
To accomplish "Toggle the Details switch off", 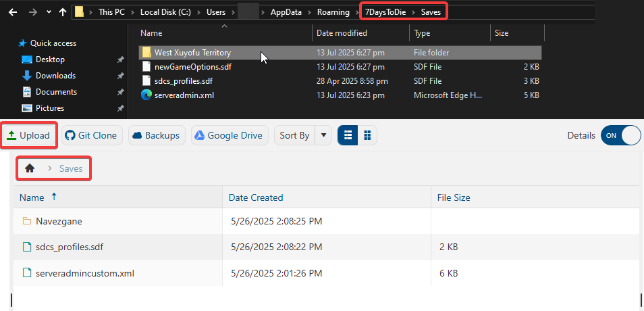I will tap(620, 135).
